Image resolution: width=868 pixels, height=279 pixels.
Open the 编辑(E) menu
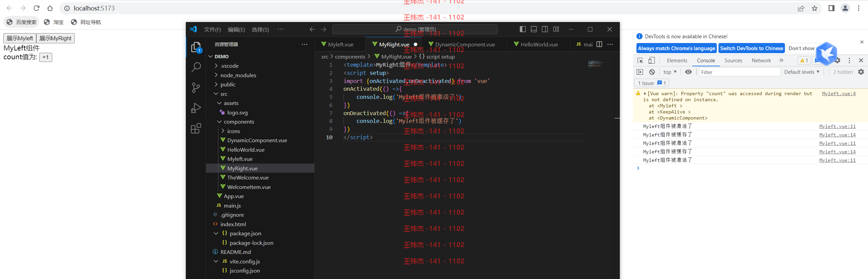tap(236, 30)
